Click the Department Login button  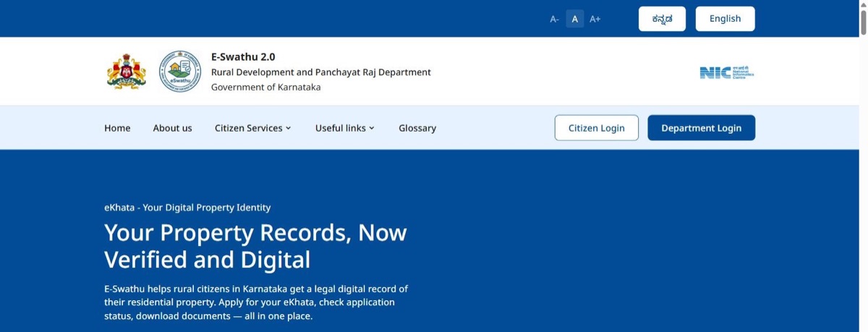tap(701, 128)
